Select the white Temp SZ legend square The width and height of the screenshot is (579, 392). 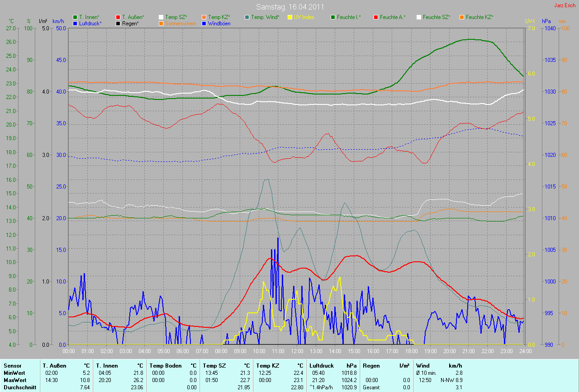click(161, 17)
